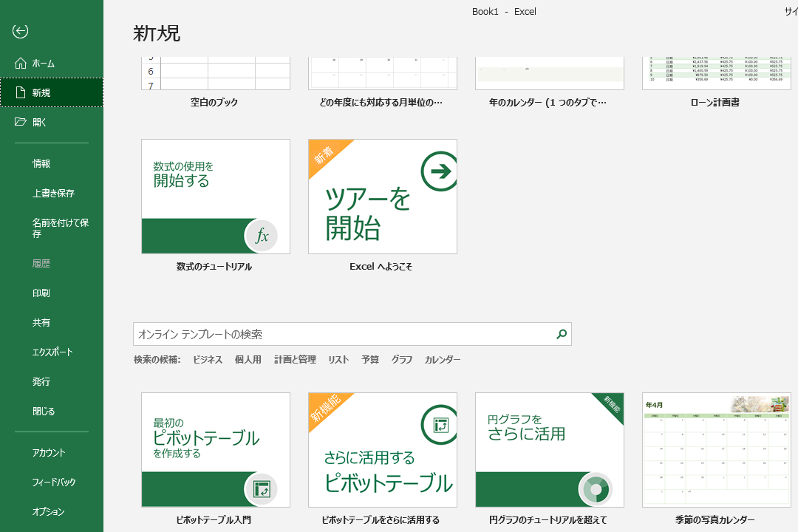Click 計画と管理 suggested search
798x532 pixels.
[x=295, y=359]
